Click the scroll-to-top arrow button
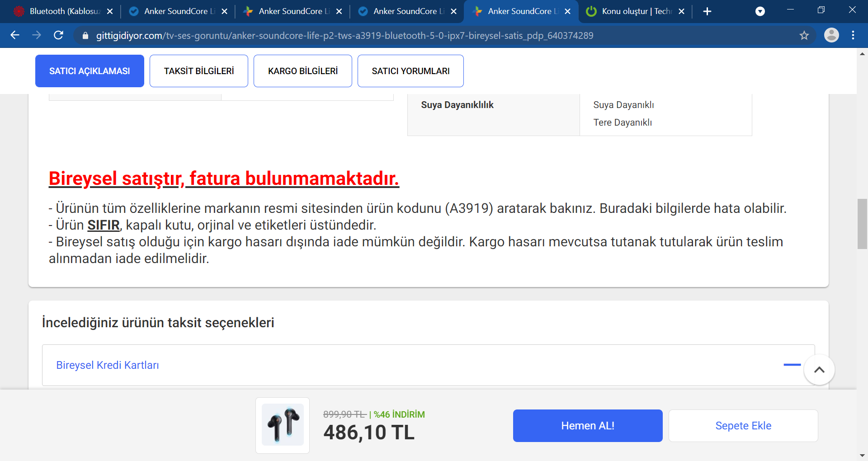The image size is (868, 461). coord(819,370)
